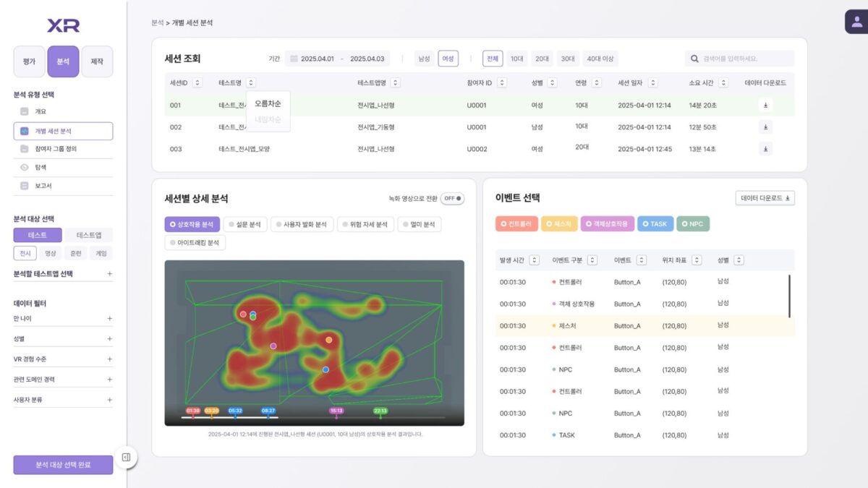Click the 보고서 report icon
The height and width of the screenshot is (488, 868).
(25, 186)
